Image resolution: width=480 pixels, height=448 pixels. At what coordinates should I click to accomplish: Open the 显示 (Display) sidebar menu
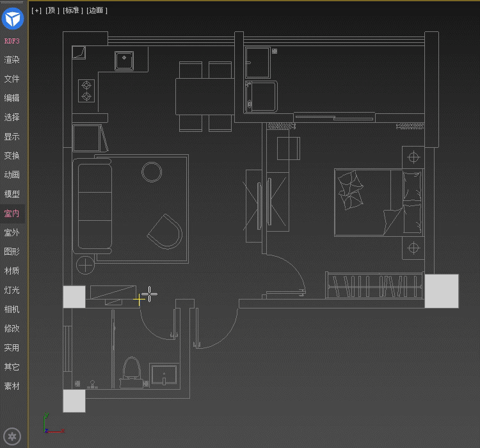[x=12, y=136]
